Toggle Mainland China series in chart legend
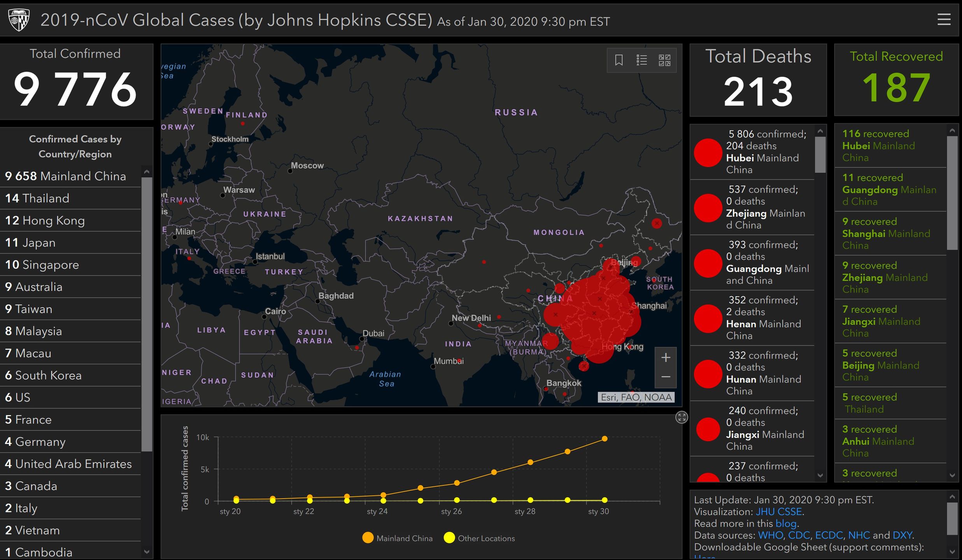 398,538
